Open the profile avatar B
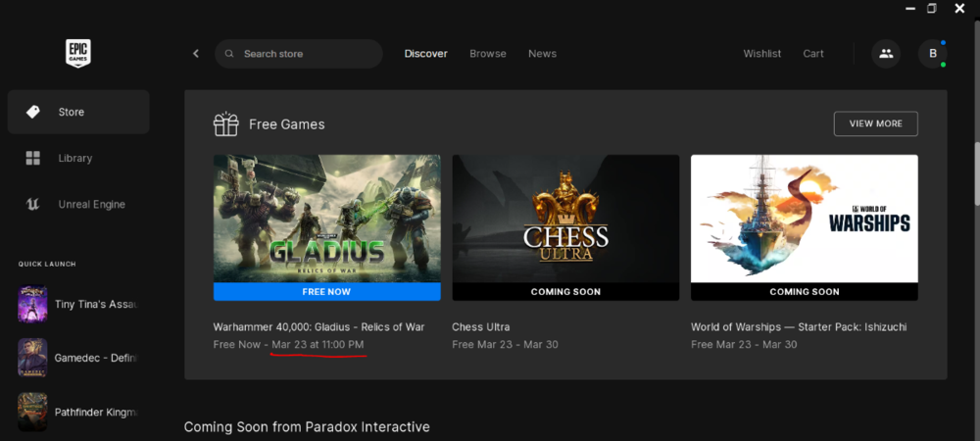The image size is (980, 441). tap(933, 54)
